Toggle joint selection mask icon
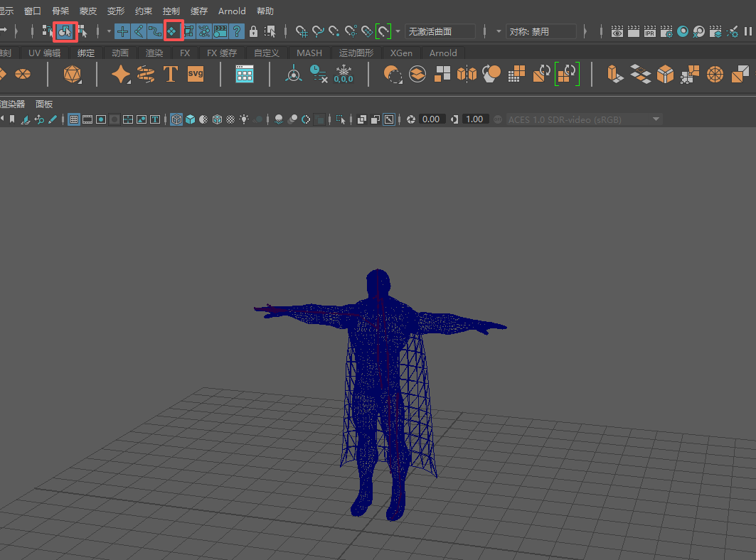The image size is (756, 560). pyautogui.click(x=139, y=32)
